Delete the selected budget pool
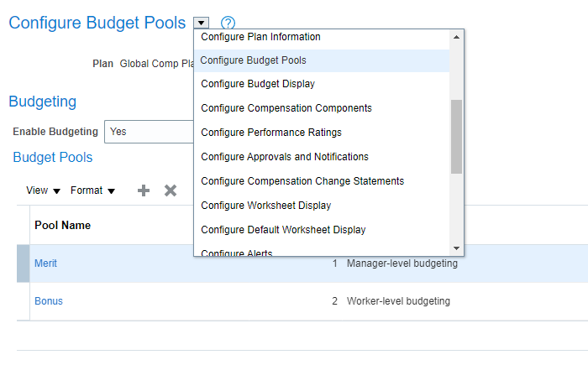This screenshot has width=588, height=386. pos(171,190)
